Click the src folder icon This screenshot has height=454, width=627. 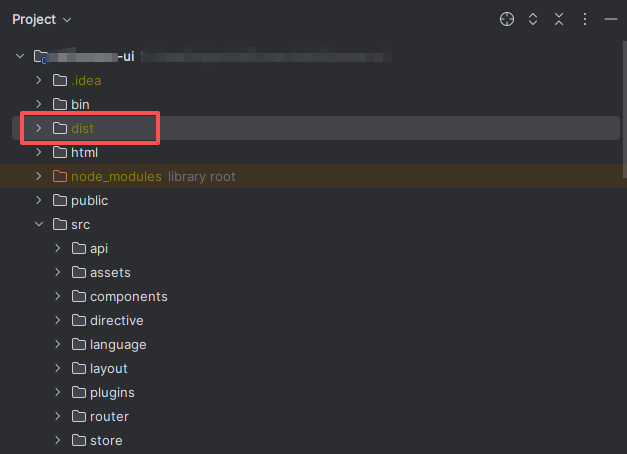coord(60,224)
